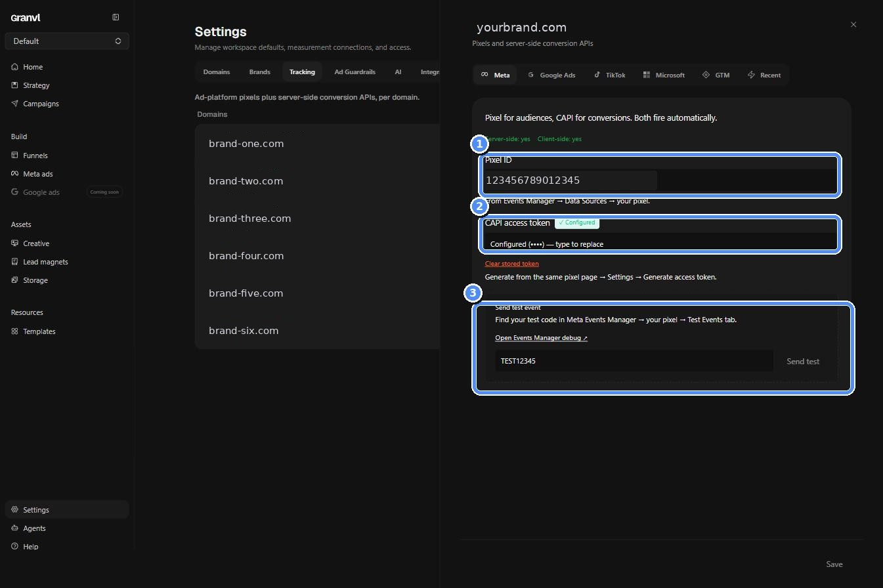Select the GTM platform tab
Screen dimensions: 883x588
point(716,75)
